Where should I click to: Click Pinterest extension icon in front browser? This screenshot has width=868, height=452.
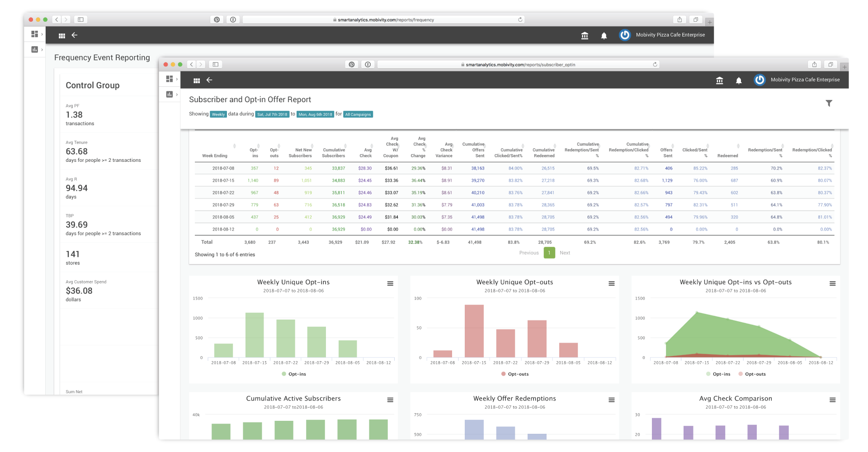352,64
